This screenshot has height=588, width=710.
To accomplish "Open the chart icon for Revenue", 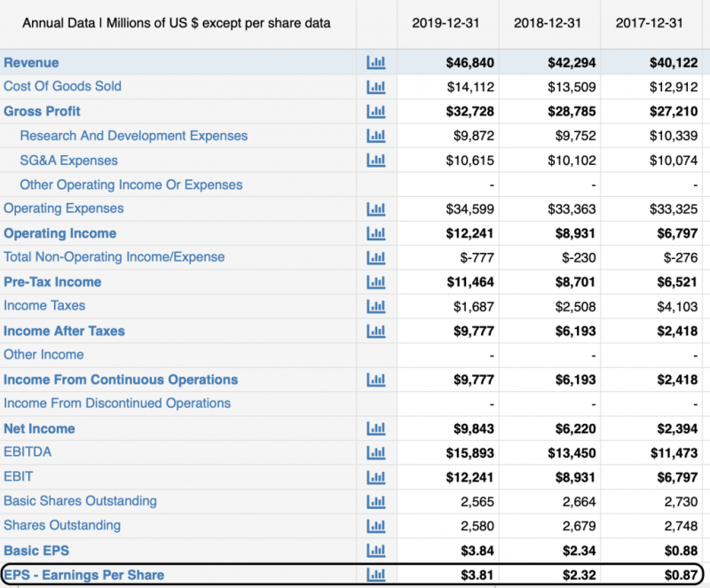I will tap(376, 63).
